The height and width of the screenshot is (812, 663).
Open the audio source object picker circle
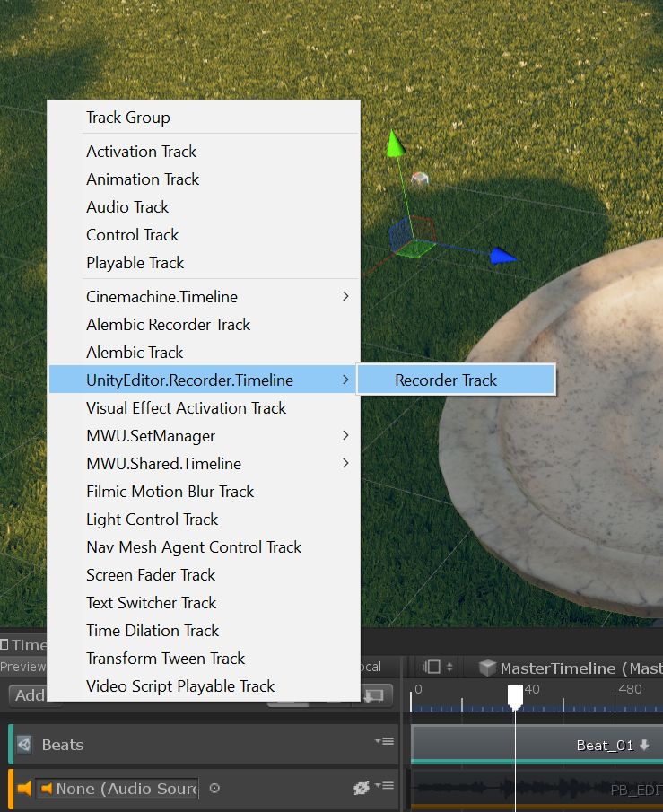pos(214,789)
